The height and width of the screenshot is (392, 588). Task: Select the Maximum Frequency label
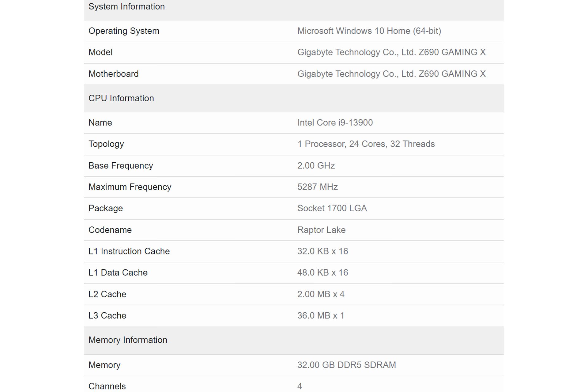(130, 187)
